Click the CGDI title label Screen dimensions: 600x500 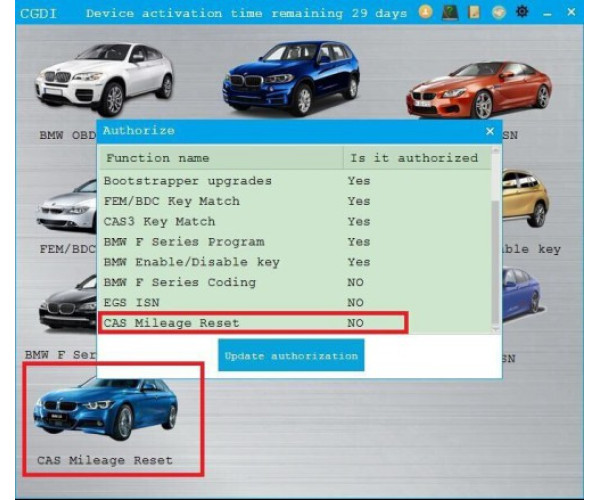[x=38, y=14]
